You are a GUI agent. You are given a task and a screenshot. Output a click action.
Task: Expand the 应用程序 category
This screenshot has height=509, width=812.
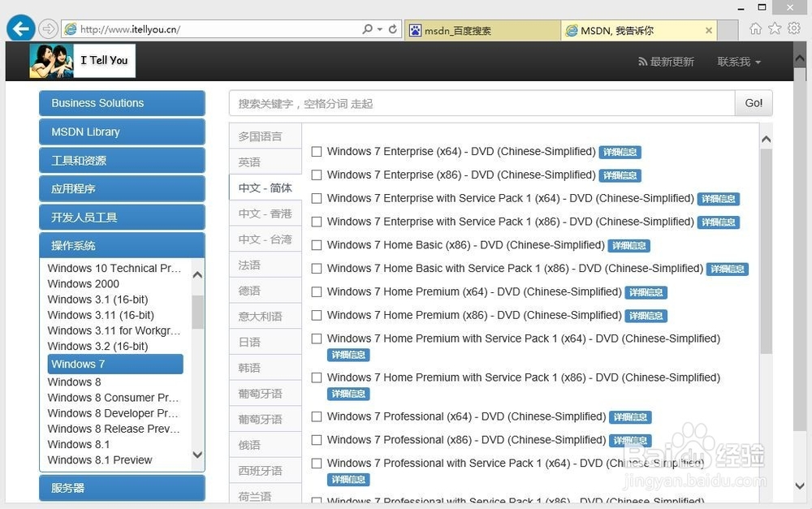point(123,188)
